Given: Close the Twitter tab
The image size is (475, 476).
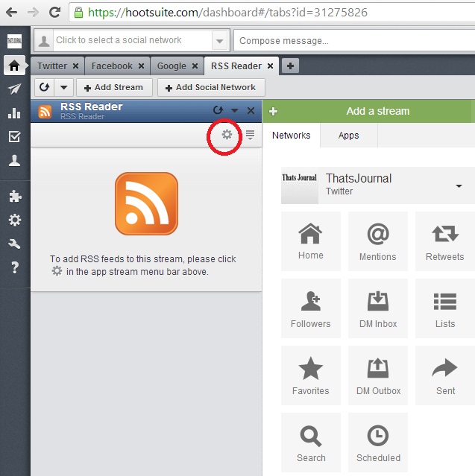Looking at the screenshot, I should point(75,66).
